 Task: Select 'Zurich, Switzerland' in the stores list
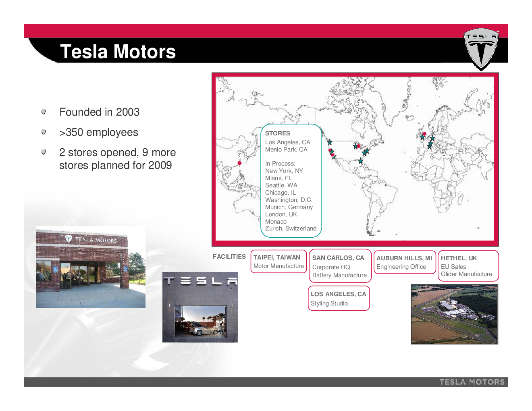pyautogui.click(x=291, y=228)
